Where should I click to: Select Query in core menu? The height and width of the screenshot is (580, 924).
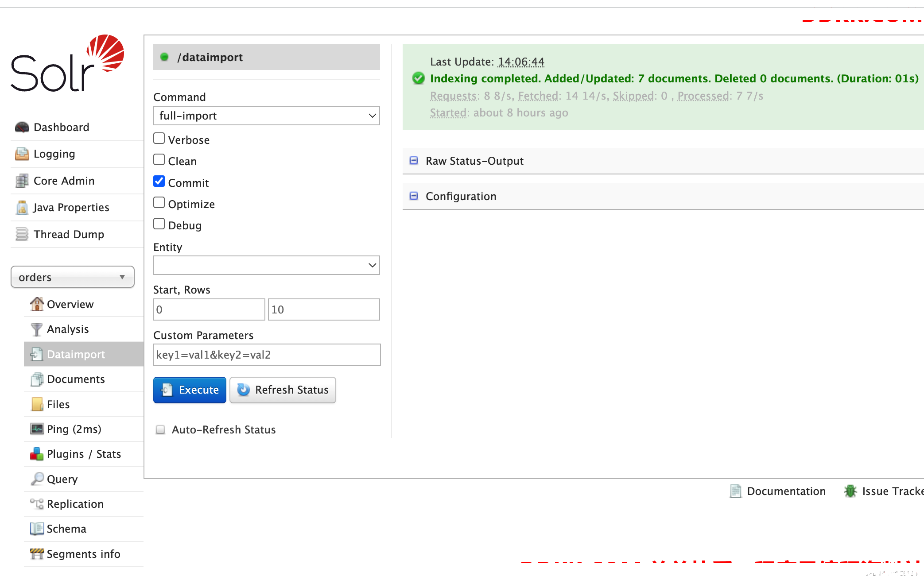pos(62,479)
